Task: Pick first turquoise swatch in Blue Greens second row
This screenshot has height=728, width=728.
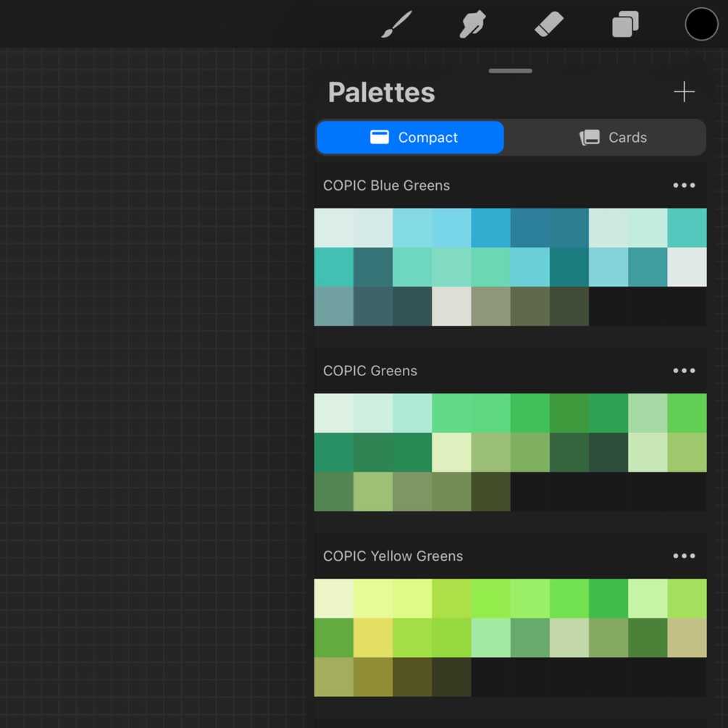Action: coord(334,267)
